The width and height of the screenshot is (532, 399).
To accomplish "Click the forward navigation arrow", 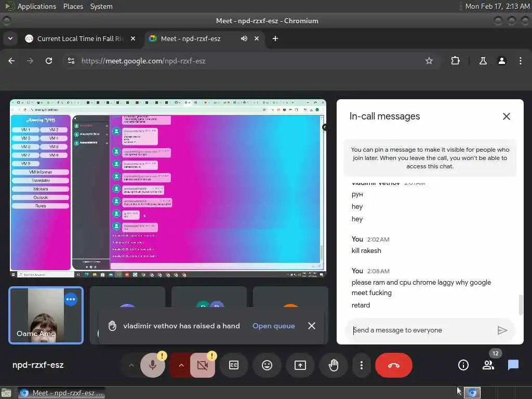I will coord(30,61).
